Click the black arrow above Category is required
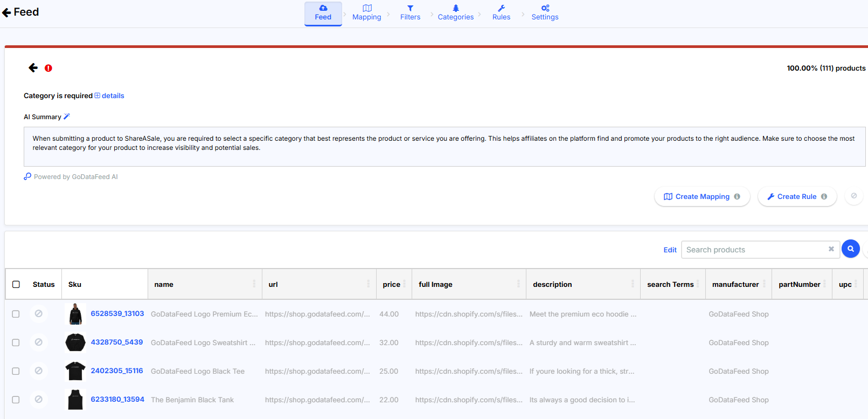868x419 pixels. (33, 68)
